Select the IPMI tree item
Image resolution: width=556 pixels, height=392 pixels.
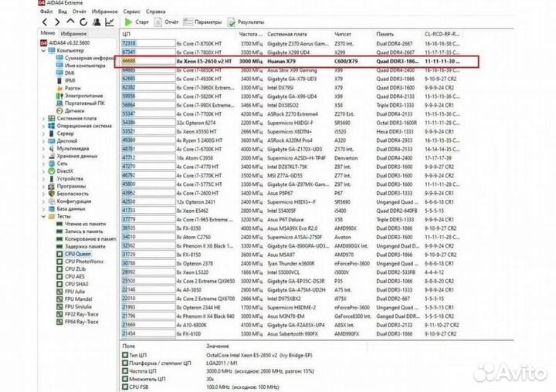65,80
